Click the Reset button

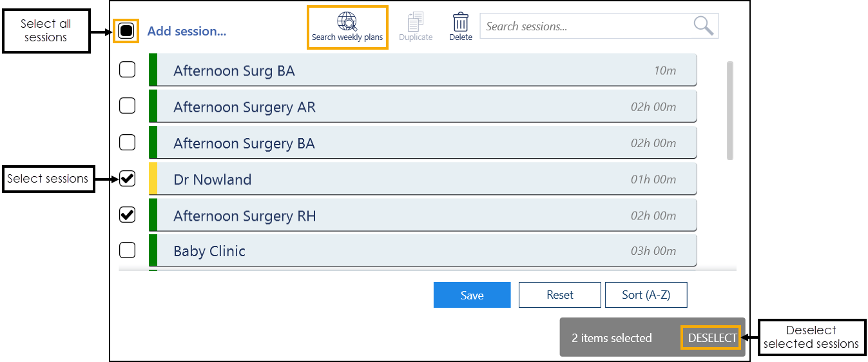point(559,295)
